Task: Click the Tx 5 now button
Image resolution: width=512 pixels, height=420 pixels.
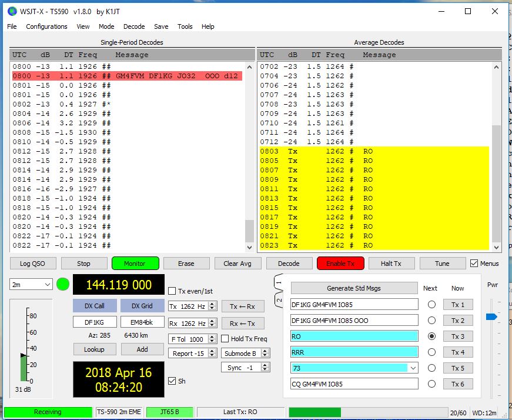Action: tap(458, 368)
